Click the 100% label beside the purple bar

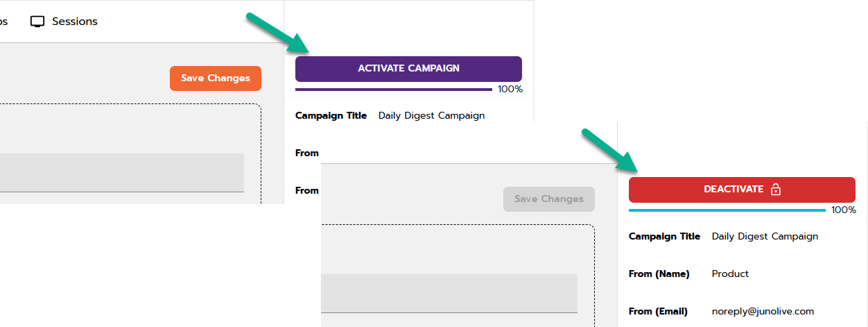pyautogui.click(x=510, y=90)
